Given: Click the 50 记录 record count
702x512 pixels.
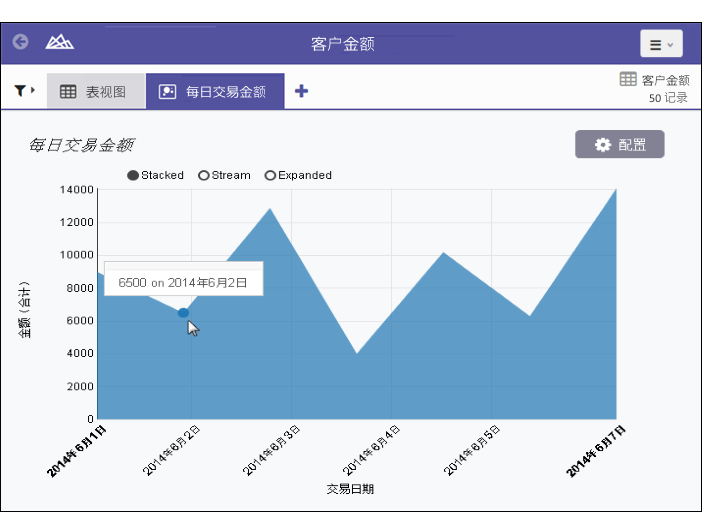Looking at the screenshot, I should pyautogui.click(x=668, y=98).
